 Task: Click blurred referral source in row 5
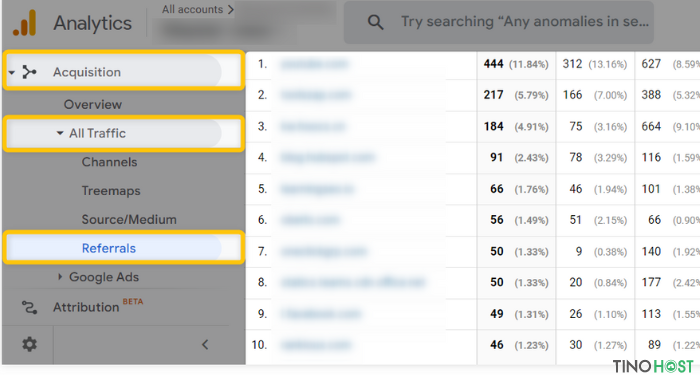(317, 189)
